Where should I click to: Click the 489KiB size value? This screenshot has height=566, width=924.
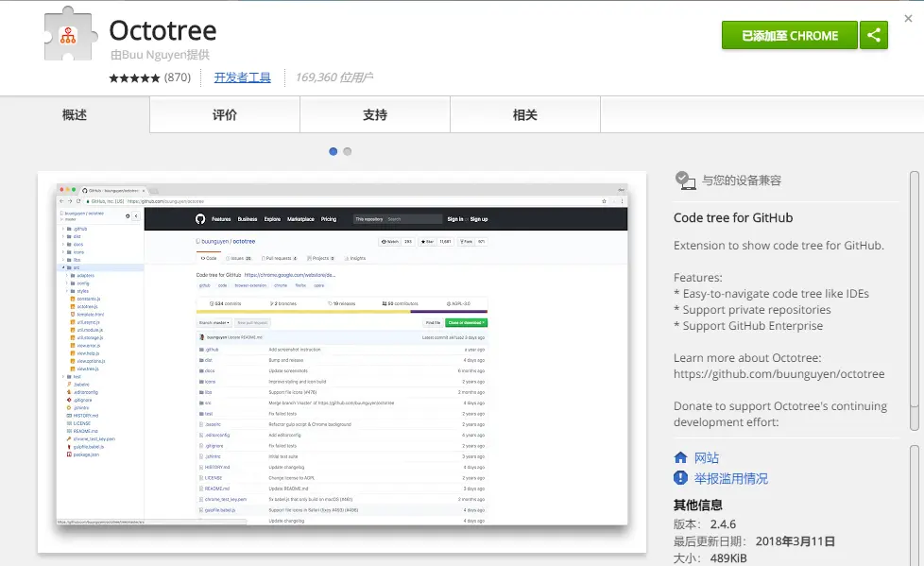[728, 557]
